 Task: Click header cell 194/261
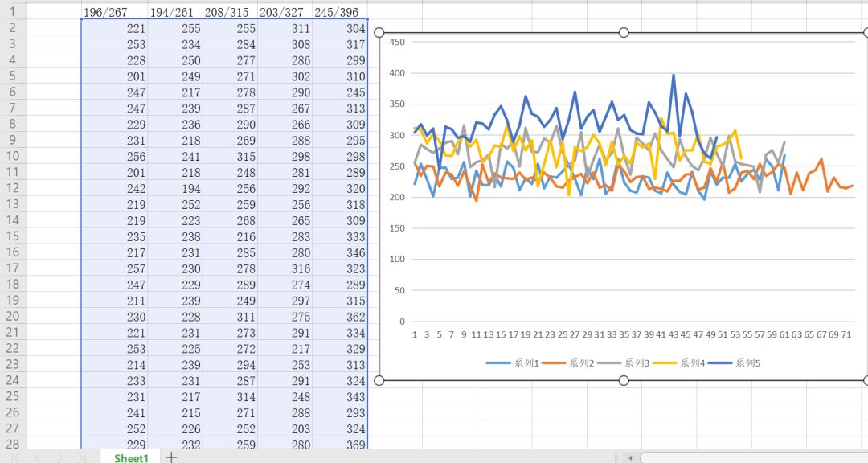tap(175, 12)
